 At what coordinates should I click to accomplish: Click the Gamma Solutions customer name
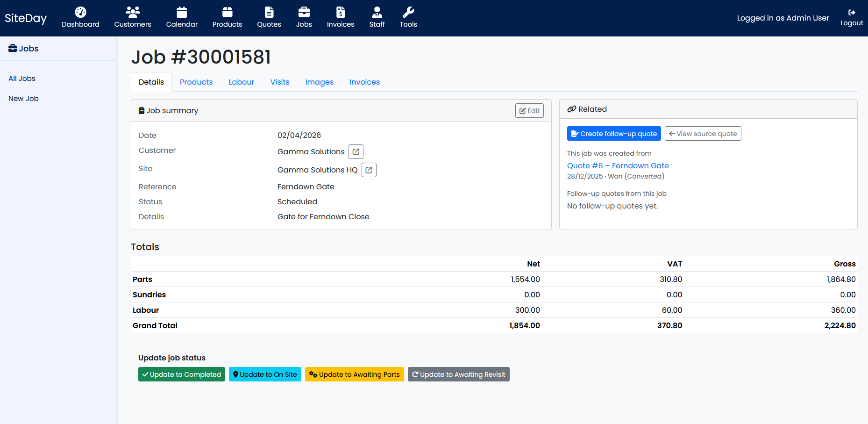(x=311, y=151)
